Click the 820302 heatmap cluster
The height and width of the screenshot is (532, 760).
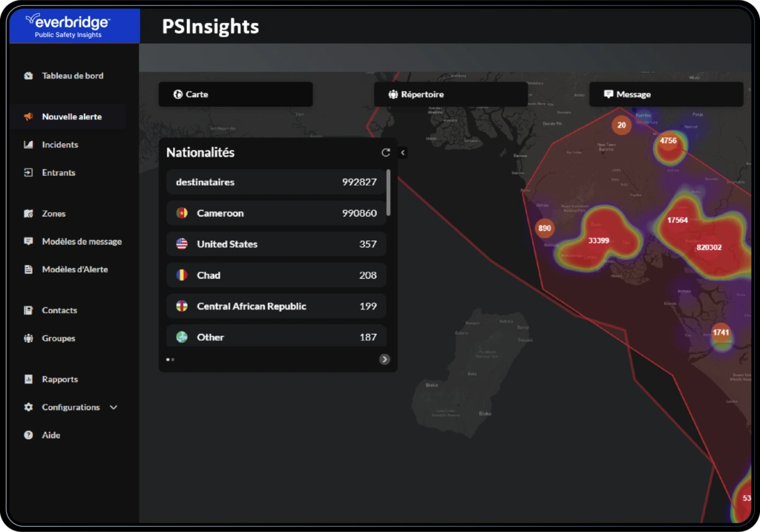click(709, 247)
